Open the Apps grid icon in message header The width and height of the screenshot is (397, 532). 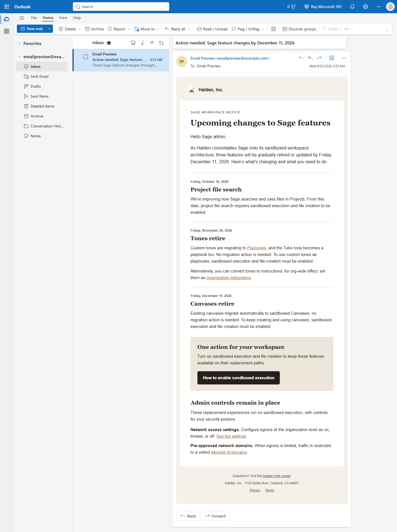pyautogui.click(x=332, y=58)
